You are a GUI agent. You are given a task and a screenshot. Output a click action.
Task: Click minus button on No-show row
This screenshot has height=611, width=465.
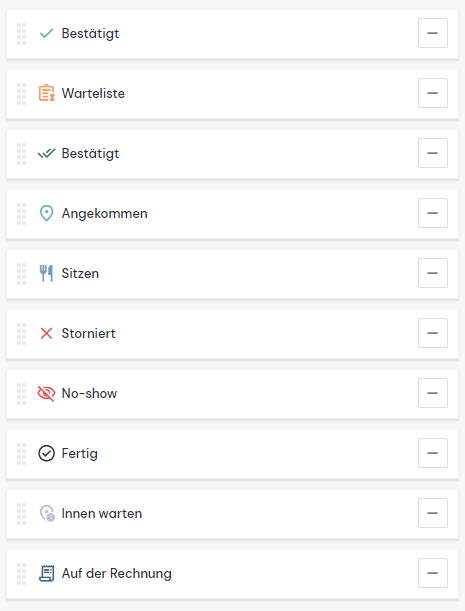pyautogui.click(x=433, y=393)
